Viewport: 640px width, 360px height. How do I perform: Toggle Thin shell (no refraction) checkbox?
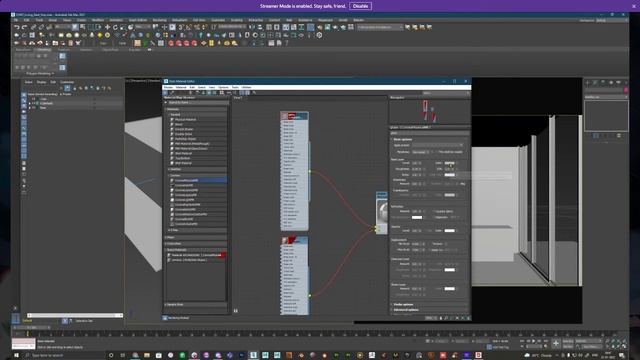click(436, 152)
